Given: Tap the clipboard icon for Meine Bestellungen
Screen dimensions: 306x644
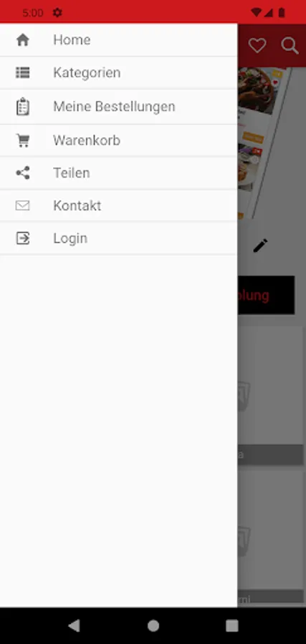Looking at the screenshot, I should [x=23, y=107].
